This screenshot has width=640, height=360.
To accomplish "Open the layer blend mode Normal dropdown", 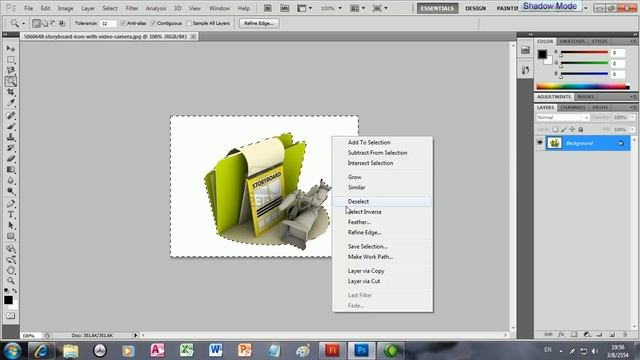I will [562, 118].
